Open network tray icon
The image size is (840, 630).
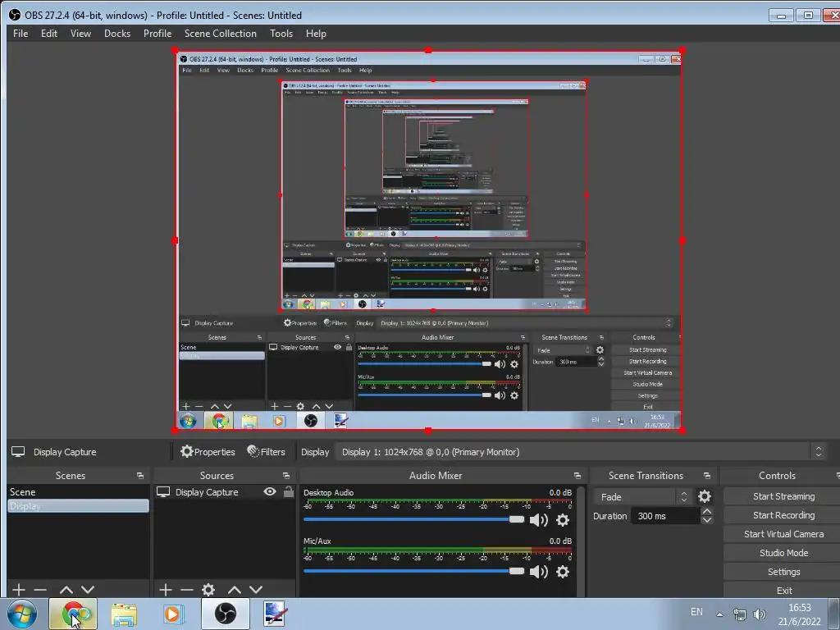pos(740,614)
